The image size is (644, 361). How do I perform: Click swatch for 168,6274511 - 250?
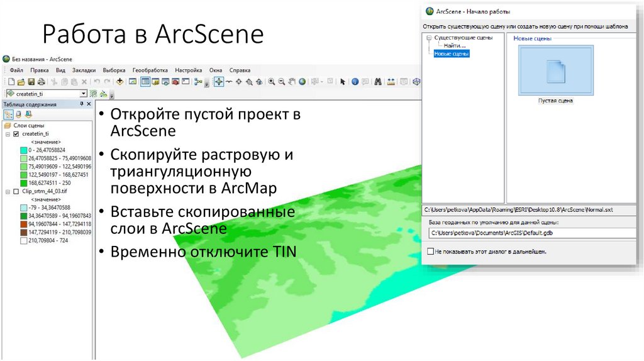[x=24, y=183]
